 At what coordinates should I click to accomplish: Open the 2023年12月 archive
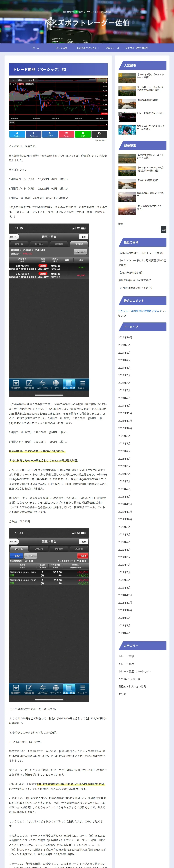pyautogui.click(x=125, y=413)
